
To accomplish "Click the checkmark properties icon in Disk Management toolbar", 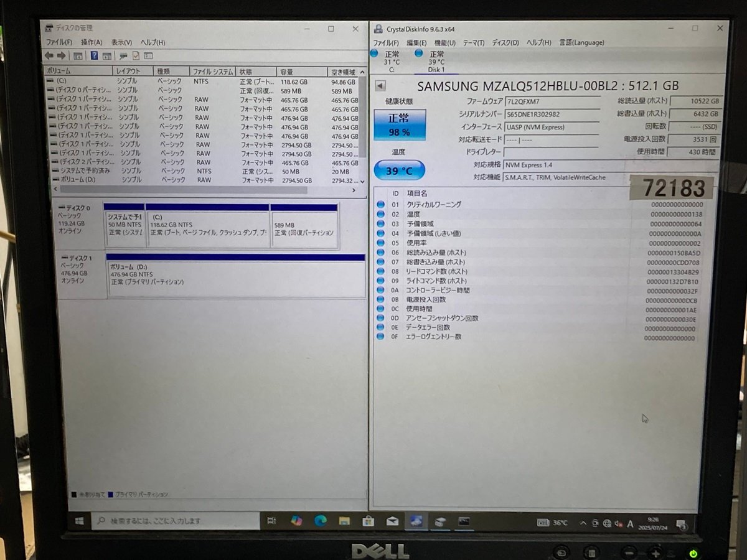I will (x=136, y=56).
